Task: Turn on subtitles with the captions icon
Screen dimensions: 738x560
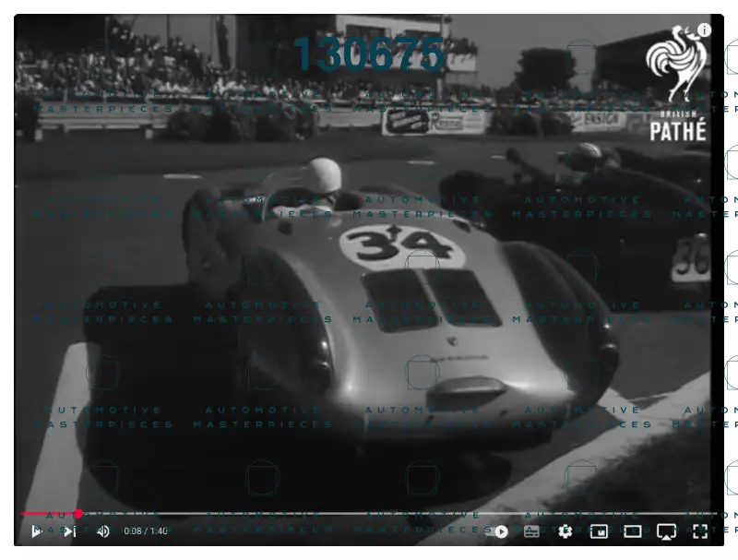Action: pyautogui.click(x=531, y=531)
